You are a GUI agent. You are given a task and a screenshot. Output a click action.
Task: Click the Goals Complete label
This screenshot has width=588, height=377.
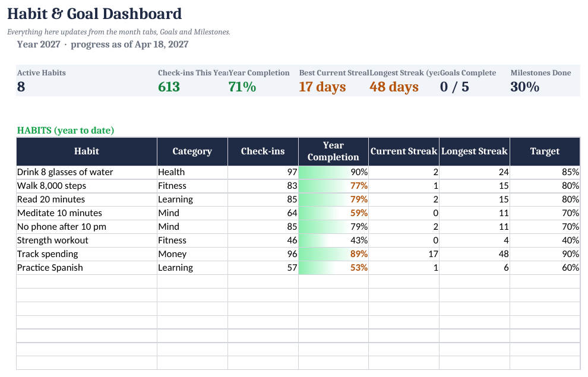468,72
